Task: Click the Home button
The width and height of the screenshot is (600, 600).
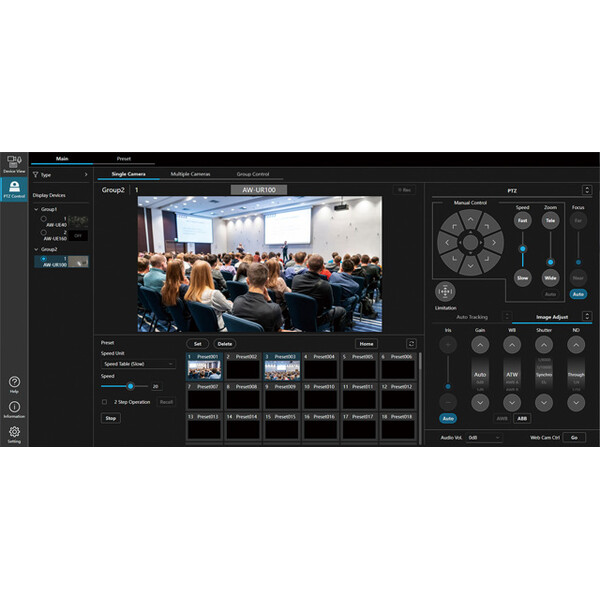Action: click(x=366, y=343)
